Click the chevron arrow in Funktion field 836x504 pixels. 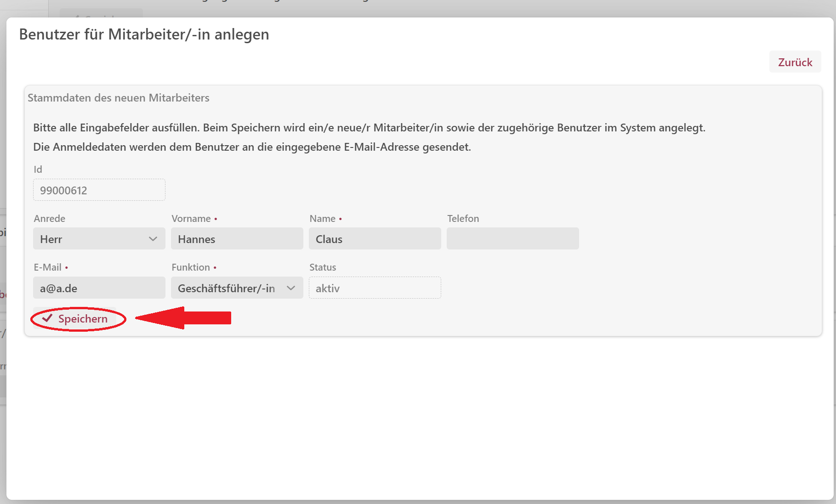pos(291,288)
